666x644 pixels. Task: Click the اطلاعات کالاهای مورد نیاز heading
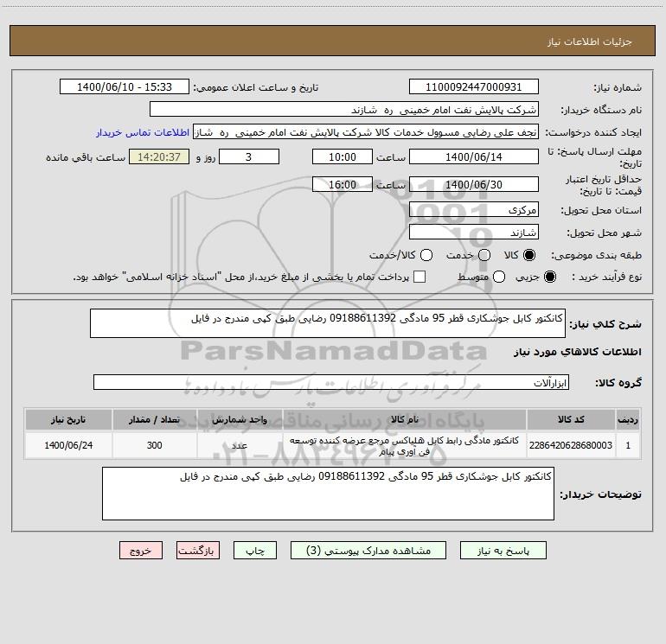pyautogui.click(x=578, y=352)
